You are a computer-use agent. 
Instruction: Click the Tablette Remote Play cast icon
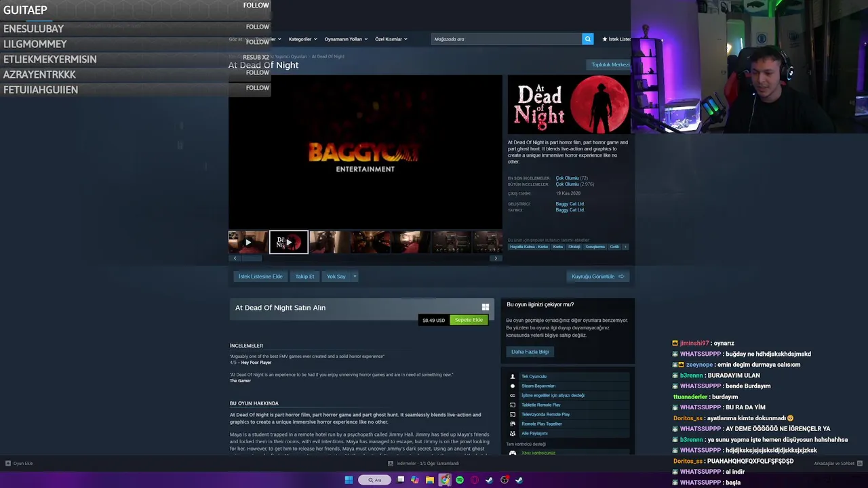513,405
